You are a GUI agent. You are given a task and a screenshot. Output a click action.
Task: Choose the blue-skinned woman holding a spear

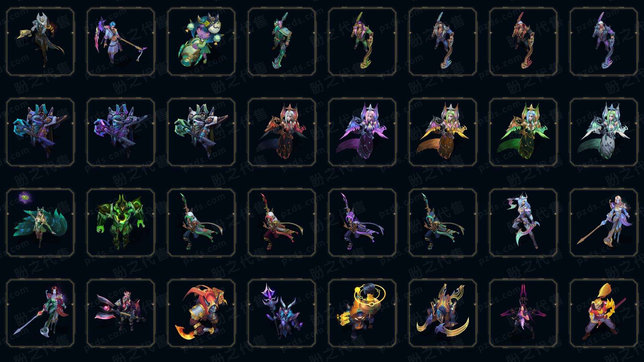coord(604,223)
